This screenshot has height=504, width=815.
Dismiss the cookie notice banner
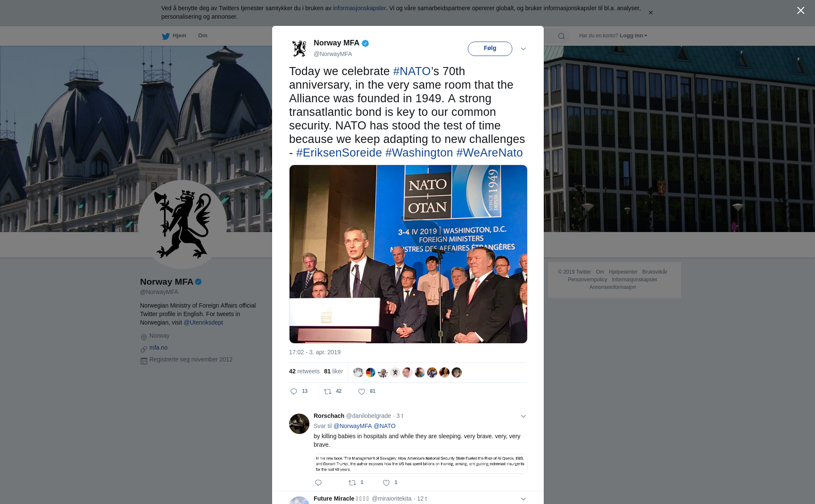[x=650, y=13]
